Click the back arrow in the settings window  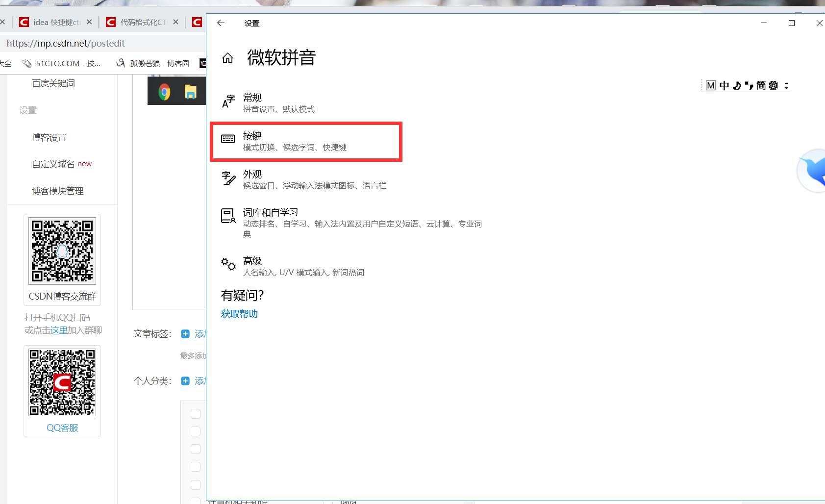click(221, 23)
